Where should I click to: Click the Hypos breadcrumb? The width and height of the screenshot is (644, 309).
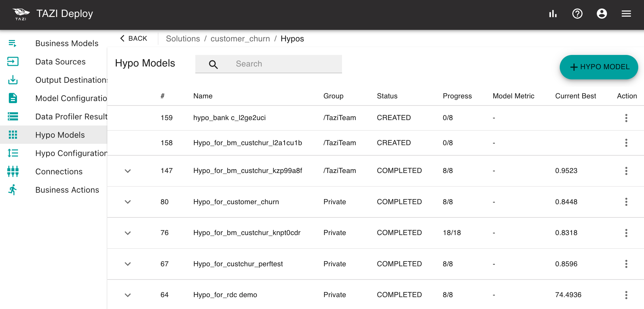pyautogui.click(x=292, y=39)
